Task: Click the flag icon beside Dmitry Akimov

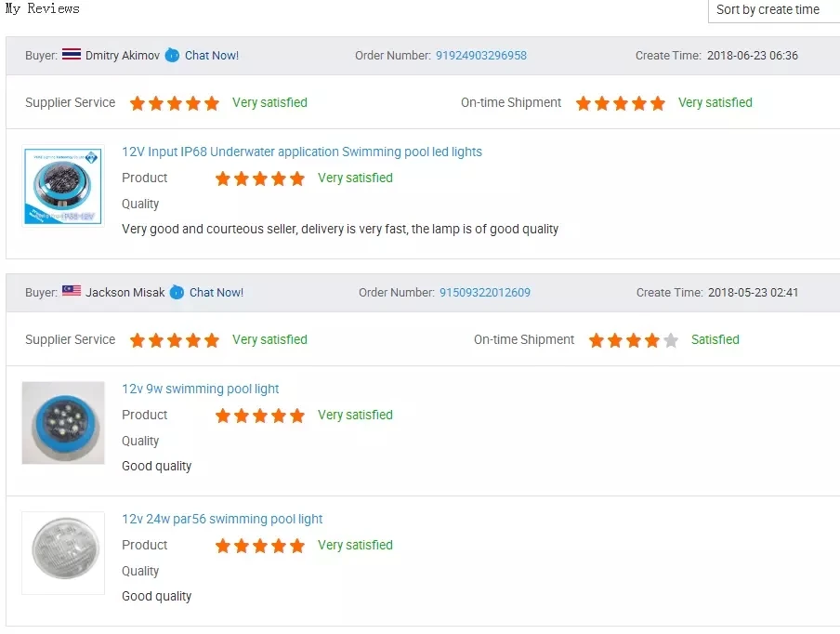Action: click(72, 55)
